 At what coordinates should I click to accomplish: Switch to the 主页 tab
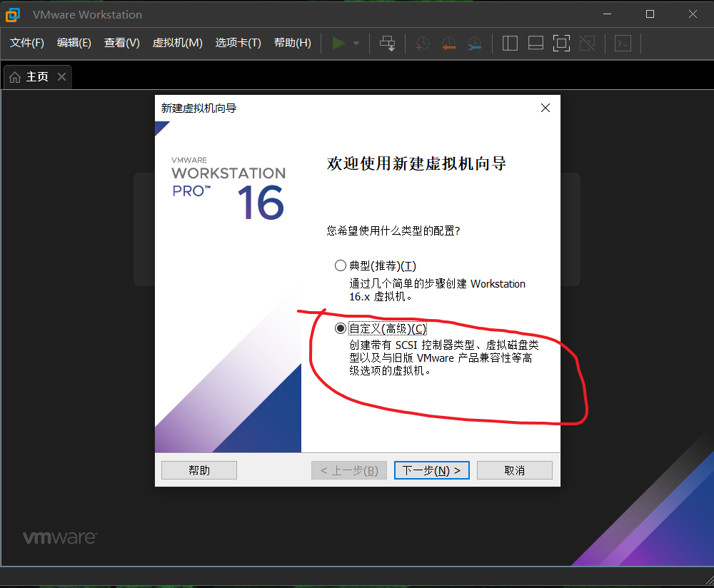click(x=37, y=76)
